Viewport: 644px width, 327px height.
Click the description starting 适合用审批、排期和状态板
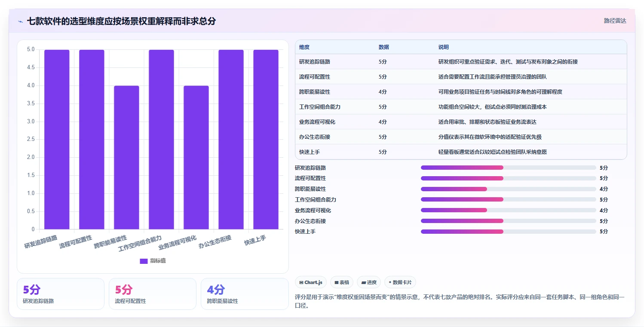488,122
